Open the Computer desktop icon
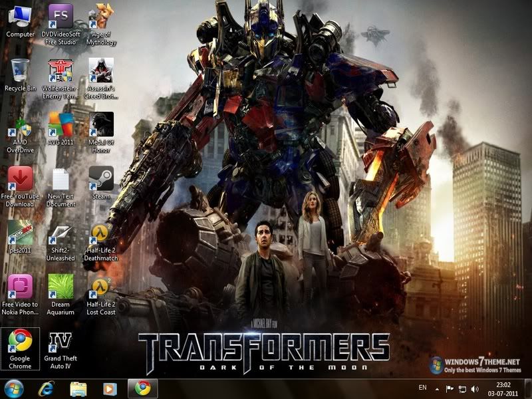 pos(20,22)
